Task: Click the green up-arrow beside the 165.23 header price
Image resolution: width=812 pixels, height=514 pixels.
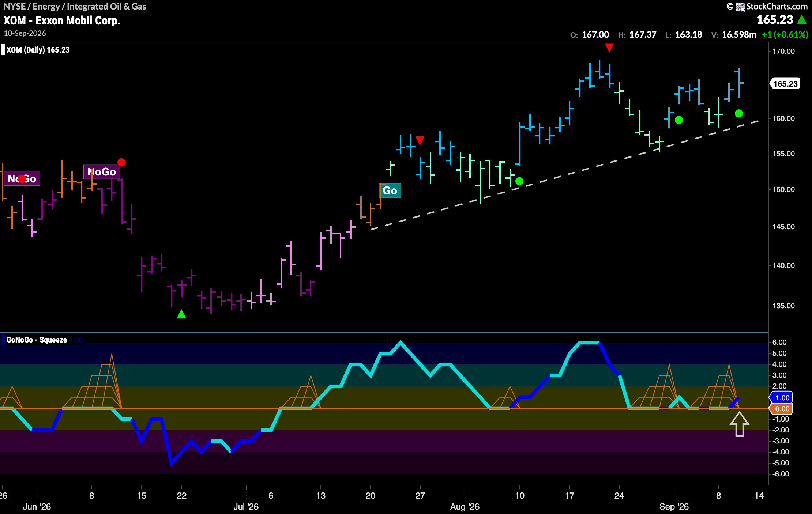Action: click(x=802, y=19)
